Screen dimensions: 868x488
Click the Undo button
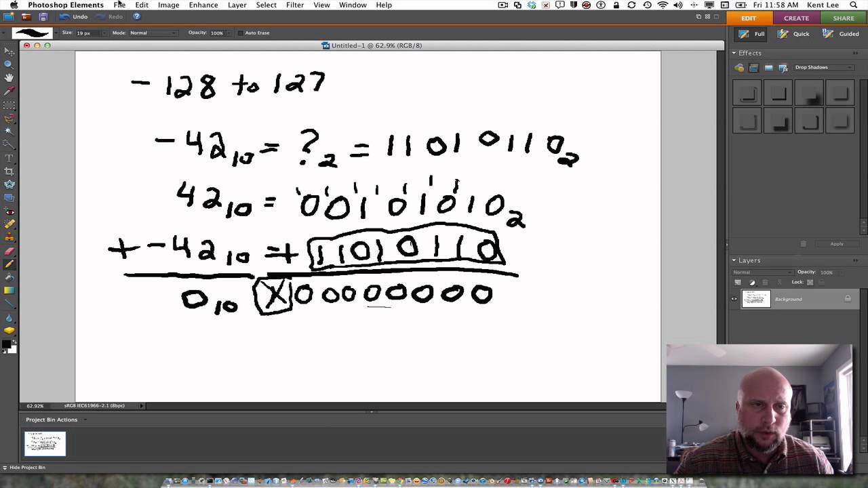click(74, 17)
